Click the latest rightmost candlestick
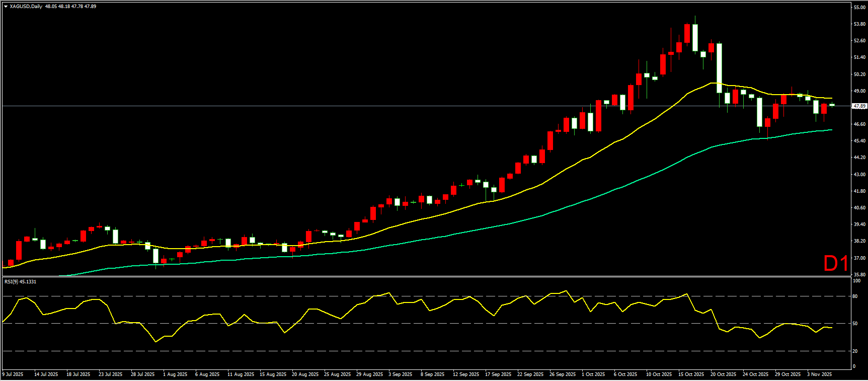 (x=832, y=105)
